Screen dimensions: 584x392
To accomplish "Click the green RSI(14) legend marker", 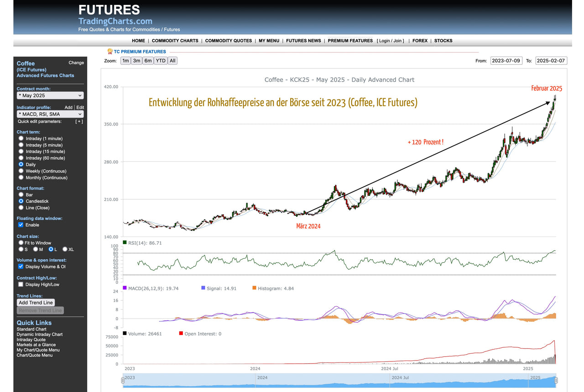I will 125,243.
